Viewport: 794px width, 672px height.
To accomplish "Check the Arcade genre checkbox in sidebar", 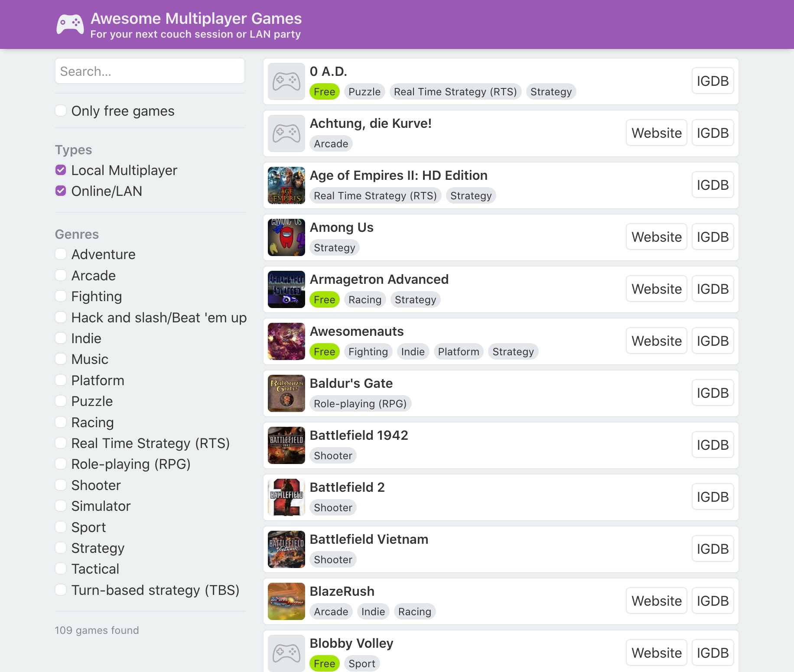I will click(61, 275).
